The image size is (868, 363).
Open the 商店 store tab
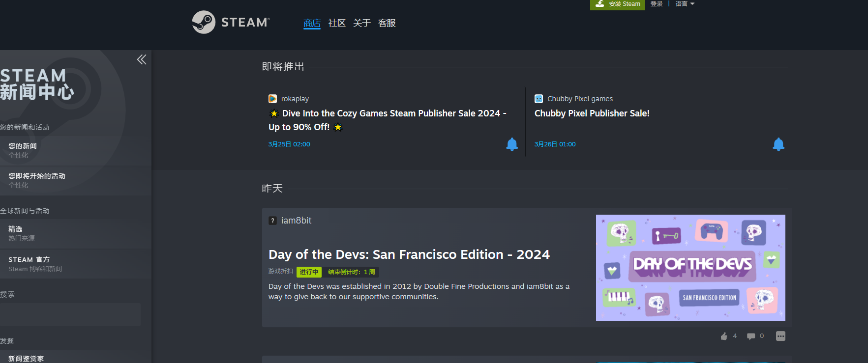(312, 23)
